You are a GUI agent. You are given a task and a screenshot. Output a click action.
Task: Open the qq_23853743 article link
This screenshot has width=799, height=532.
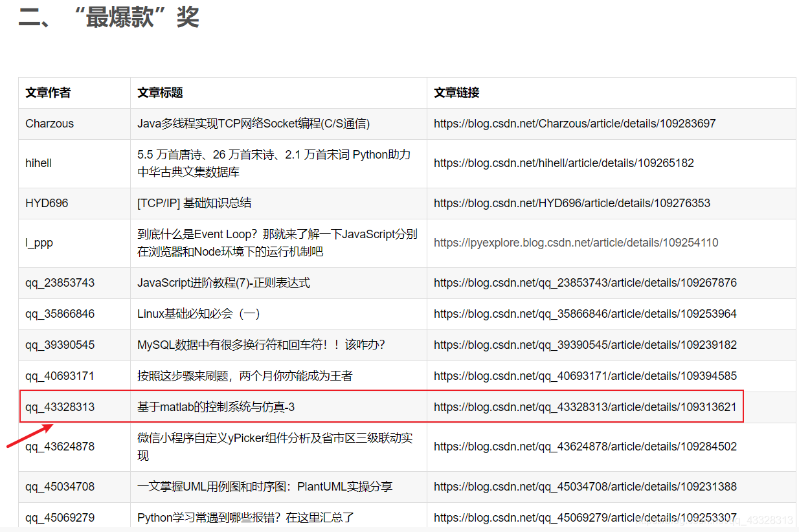585,283
